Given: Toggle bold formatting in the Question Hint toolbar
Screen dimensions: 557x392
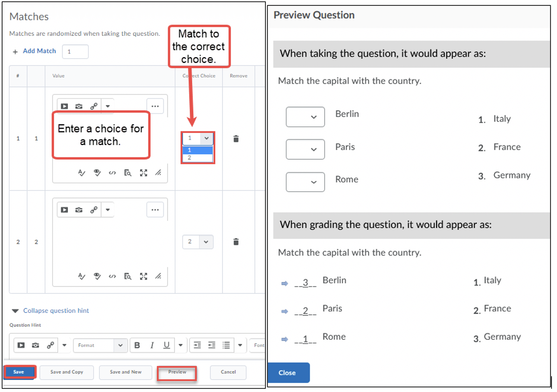Looking at the screenshot, I should (137, 345).
